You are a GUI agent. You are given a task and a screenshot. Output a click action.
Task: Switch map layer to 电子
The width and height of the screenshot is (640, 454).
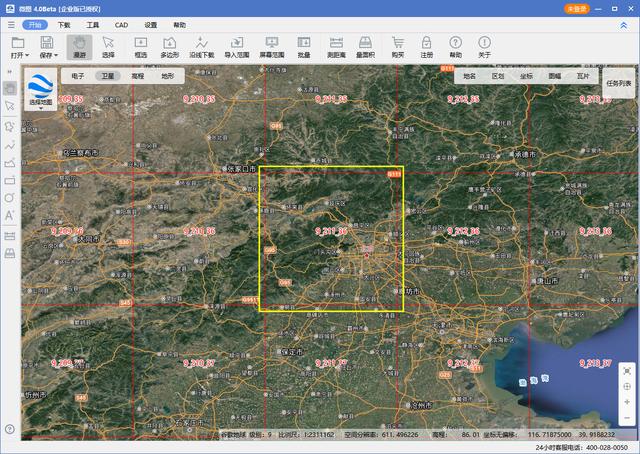(78, 76)
